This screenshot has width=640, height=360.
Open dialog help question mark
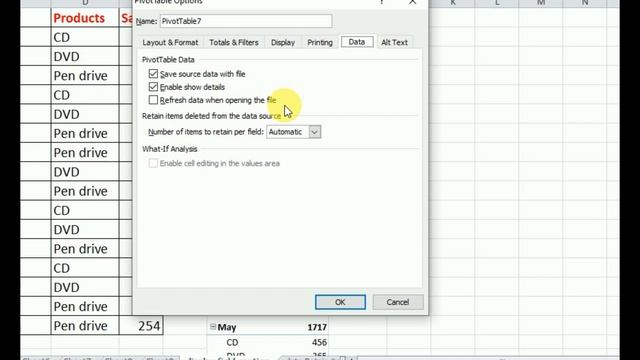point(382,2)
